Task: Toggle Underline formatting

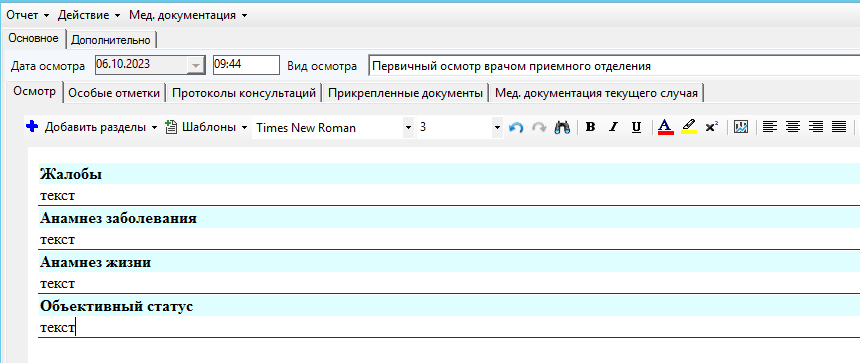Action: coord(636,128)
